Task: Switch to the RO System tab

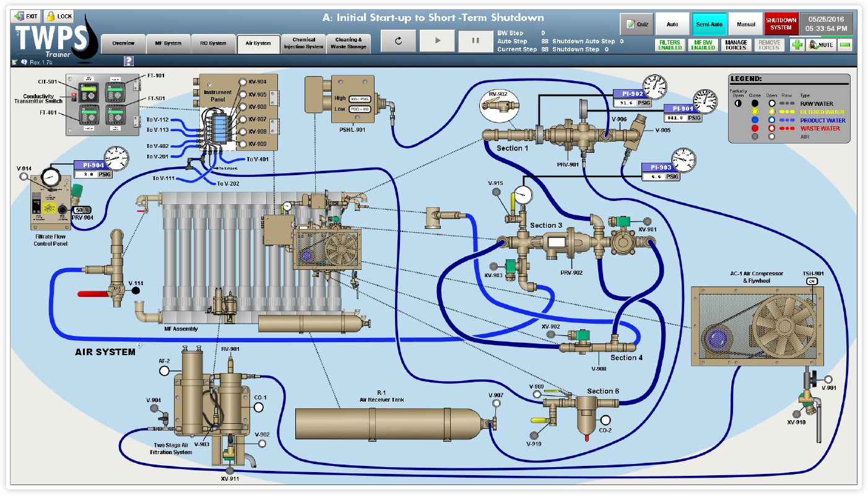Action: pos(213,43)
